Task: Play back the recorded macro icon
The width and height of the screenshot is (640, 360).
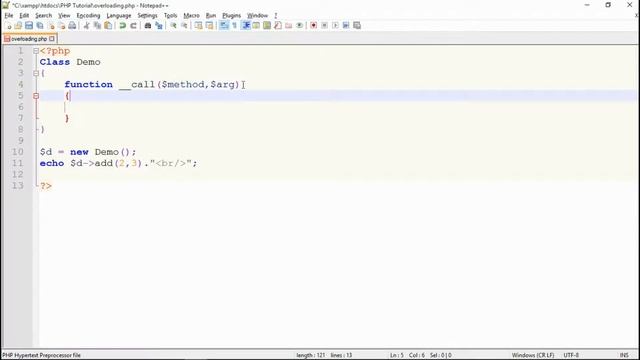Action: pos(335,25)
